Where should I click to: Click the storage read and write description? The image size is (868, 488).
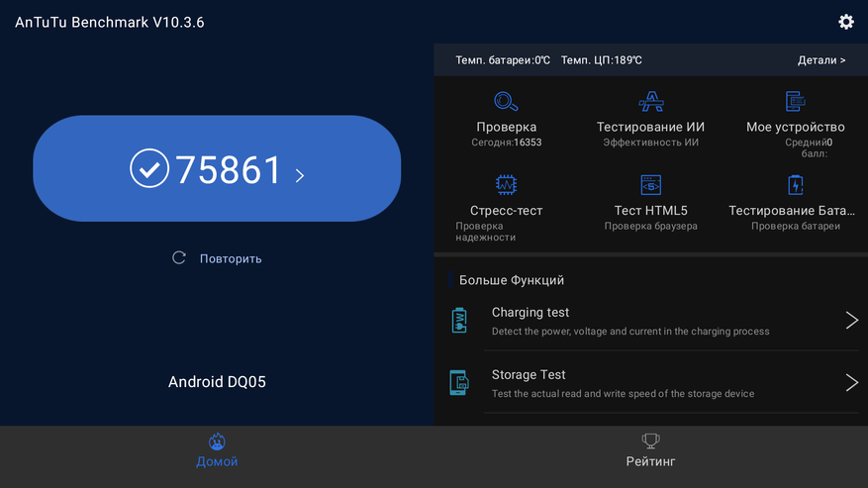tap(623, 394)
